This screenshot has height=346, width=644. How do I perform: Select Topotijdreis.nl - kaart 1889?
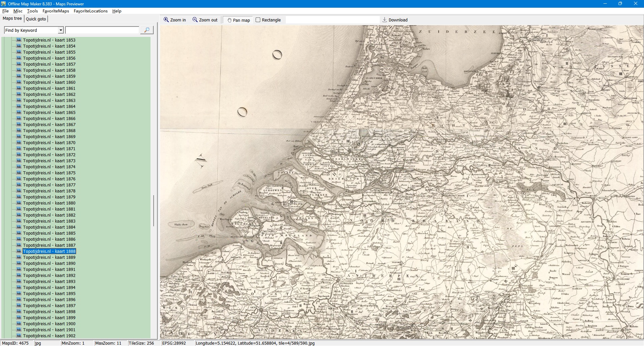[x=49, y=257]
